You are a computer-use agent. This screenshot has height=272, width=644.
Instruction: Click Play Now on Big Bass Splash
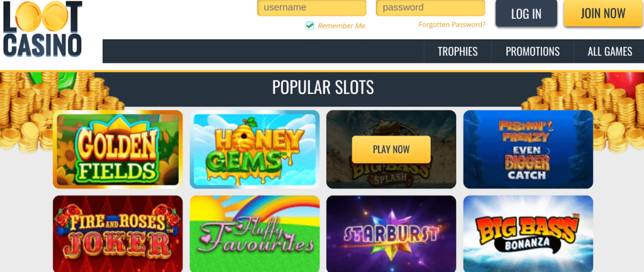click(391, 150)
